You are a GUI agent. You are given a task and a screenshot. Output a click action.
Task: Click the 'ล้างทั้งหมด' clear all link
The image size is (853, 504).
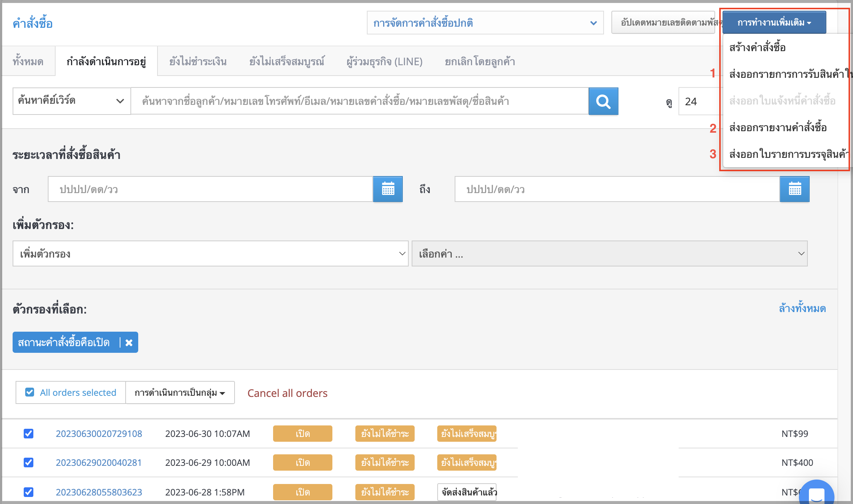click(x=802, y=308)
